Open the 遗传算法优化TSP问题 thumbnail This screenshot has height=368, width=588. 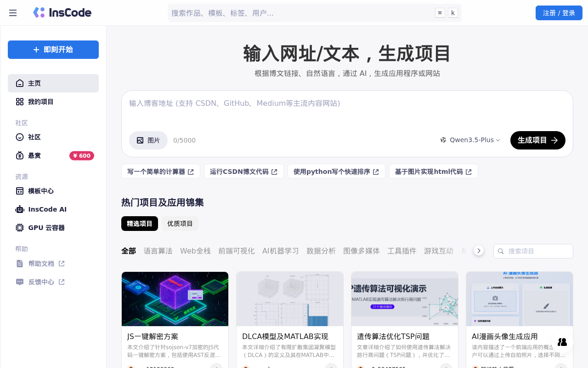pos(405,299)
